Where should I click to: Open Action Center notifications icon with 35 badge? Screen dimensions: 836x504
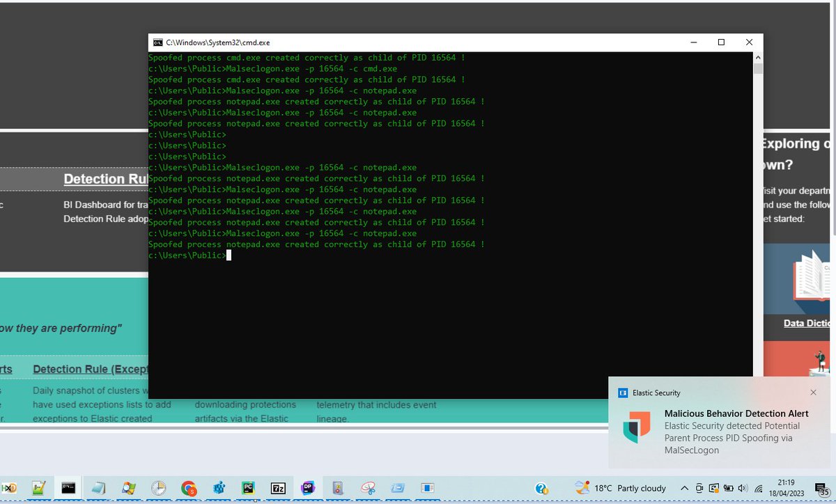821,489
